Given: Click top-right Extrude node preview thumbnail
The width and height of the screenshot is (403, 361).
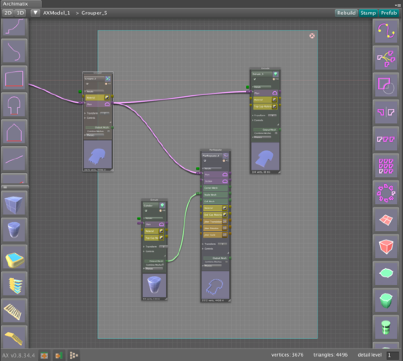Looking at the screenshot, I should (265, 157).
